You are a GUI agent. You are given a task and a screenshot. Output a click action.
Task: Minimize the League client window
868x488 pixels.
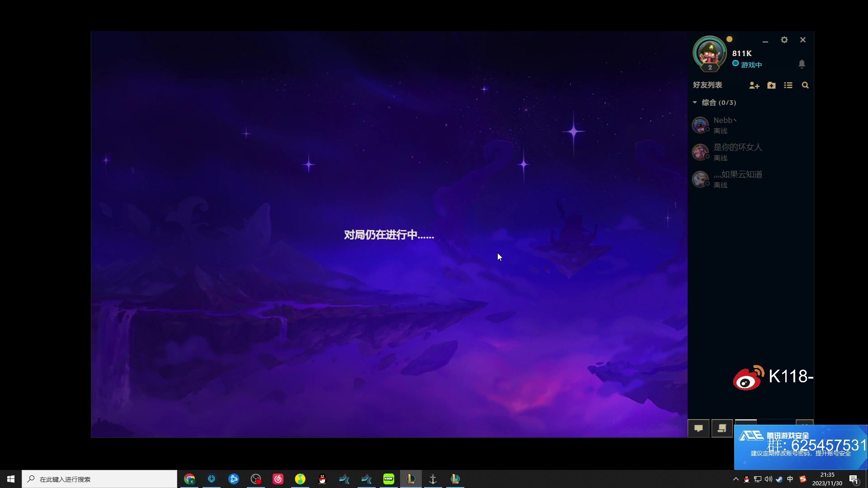[x=765, y=41]
